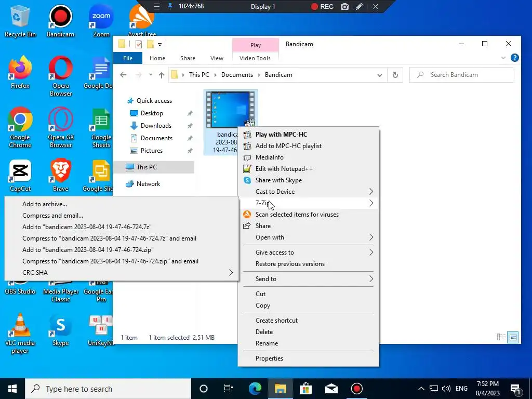This screenshot has height=399, width=532.
Task: Go back with the Explorer back arrow
Action: (123, 75)
